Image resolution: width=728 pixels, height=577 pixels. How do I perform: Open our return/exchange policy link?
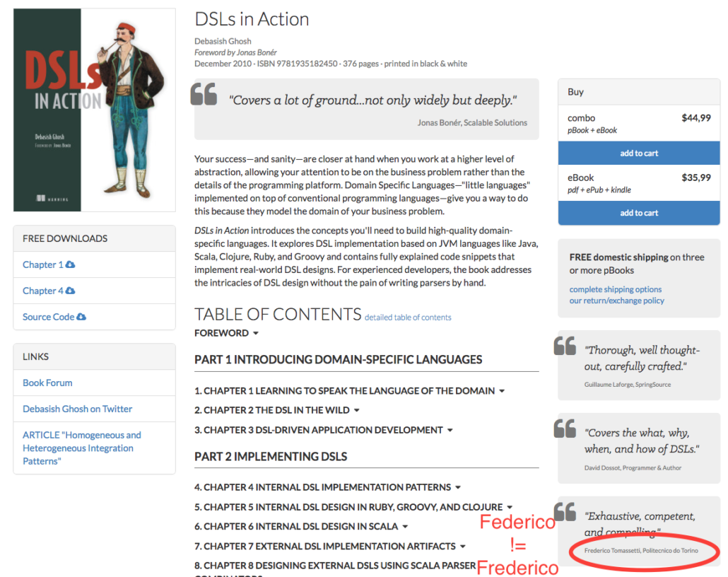pos(616,301)
